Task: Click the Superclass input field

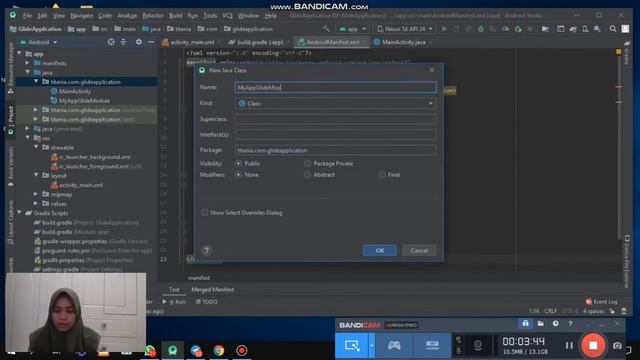Action: (x=335, y=119)
